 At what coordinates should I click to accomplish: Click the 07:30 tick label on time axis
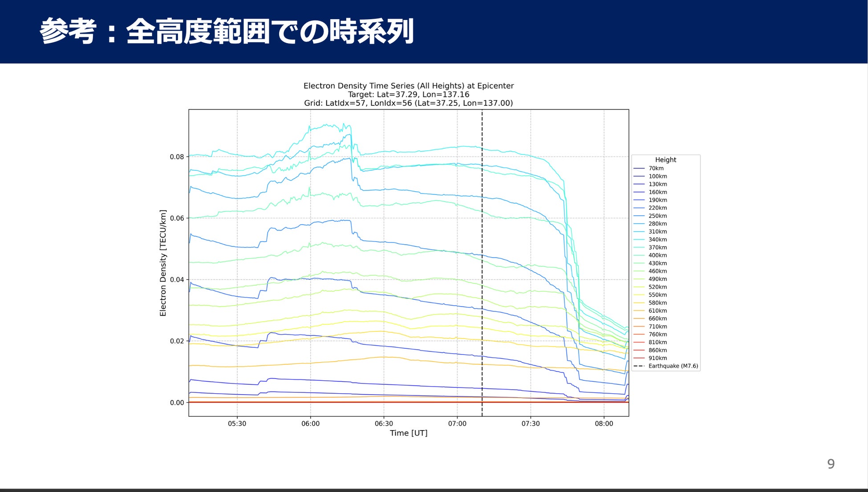[x=530, y=423]
